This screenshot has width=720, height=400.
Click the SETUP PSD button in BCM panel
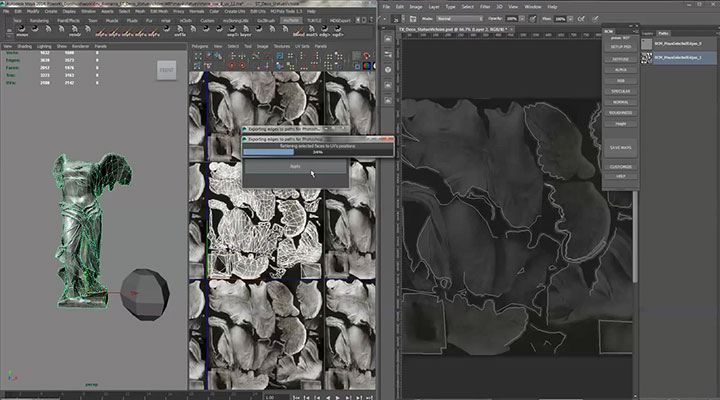(620, 47)
